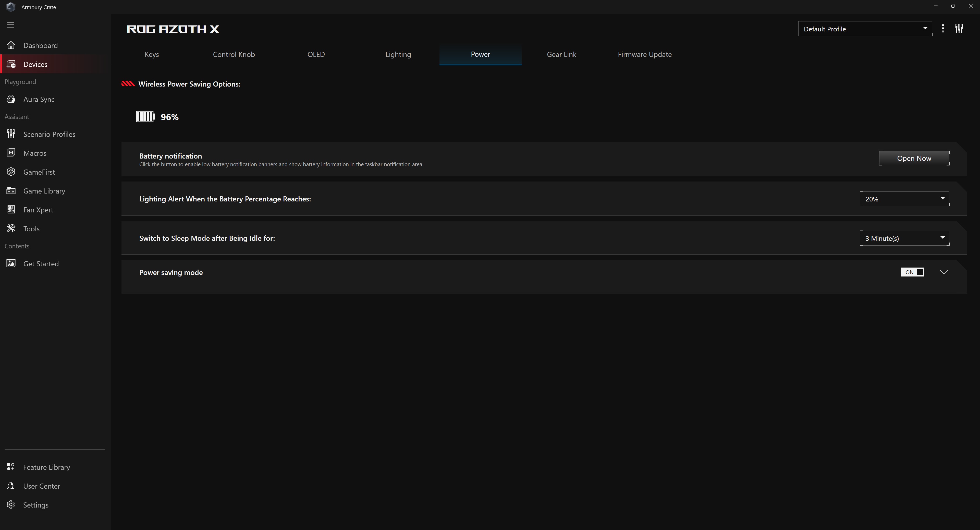Image resolution: width=980 pixels, height=530 pixels.
Task: Click the 96% battery percentage text
Action: [170, 117]
